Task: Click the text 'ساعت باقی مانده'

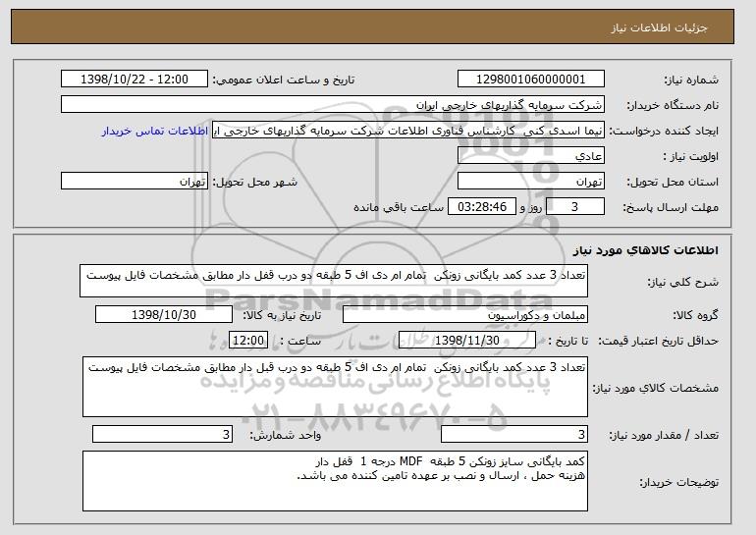Action: point(399,207)
